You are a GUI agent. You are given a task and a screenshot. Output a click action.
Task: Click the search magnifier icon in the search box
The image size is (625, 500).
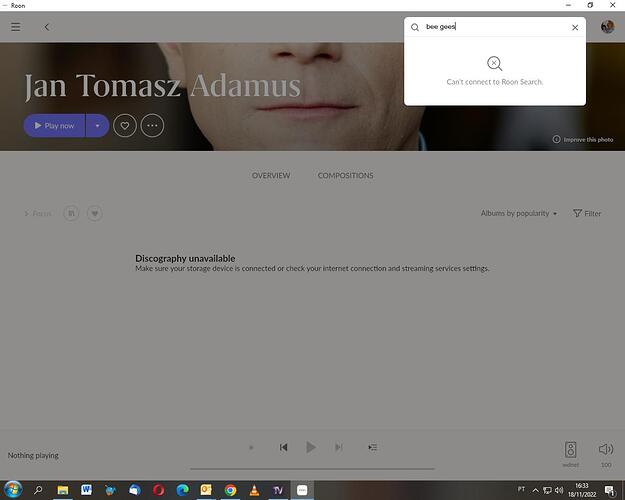pyautogui.click(x=415, y=27)
